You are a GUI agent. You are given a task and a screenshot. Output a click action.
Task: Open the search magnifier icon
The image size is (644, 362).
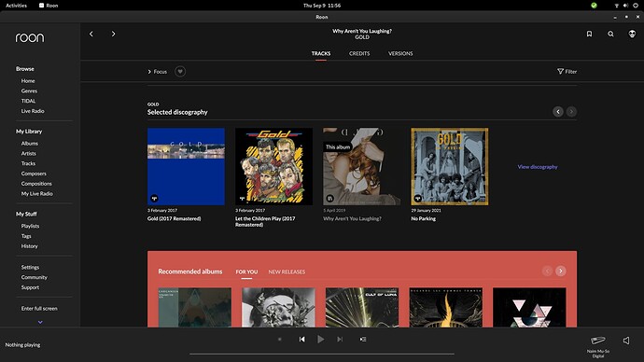coord(610,35)
